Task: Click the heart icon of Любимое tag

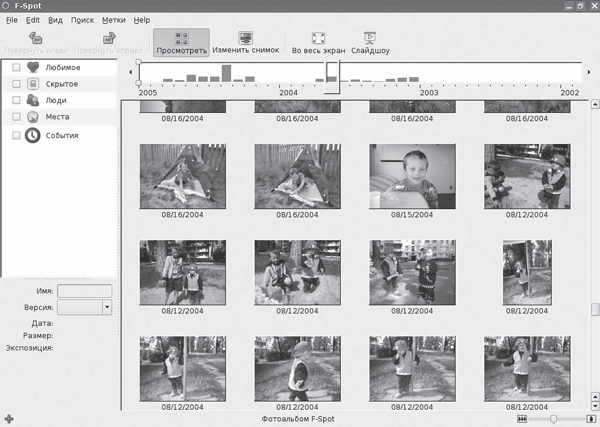Action: click(34, 68)
